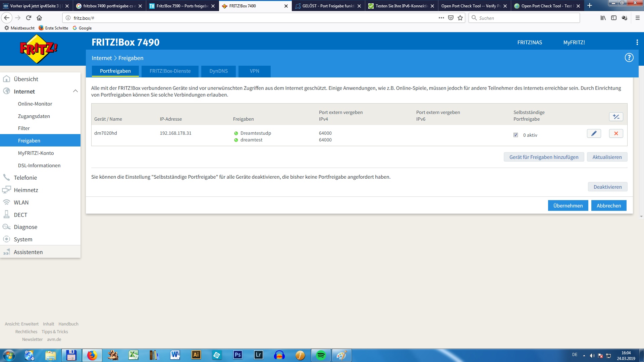Open Assistenten in the sidebar
Image resolution: width=644 pixels, height=362 pixels.
[28, 252]
